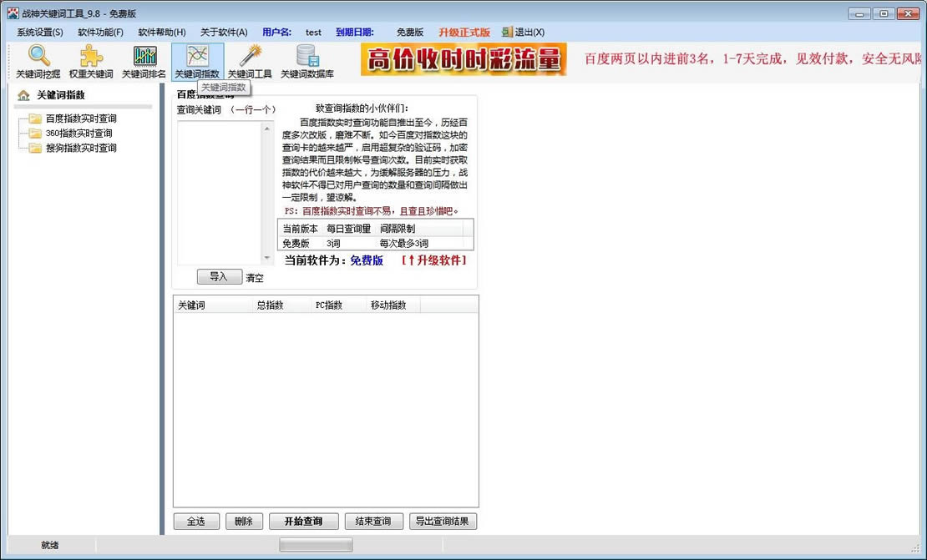
Task: Click the 关键词指数 panel header text
Action: 61,95
